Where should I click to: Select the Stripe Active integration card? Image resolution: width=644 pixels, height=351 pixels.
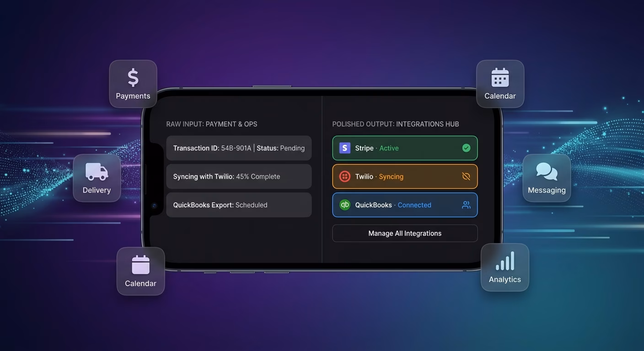click(405, 148)
